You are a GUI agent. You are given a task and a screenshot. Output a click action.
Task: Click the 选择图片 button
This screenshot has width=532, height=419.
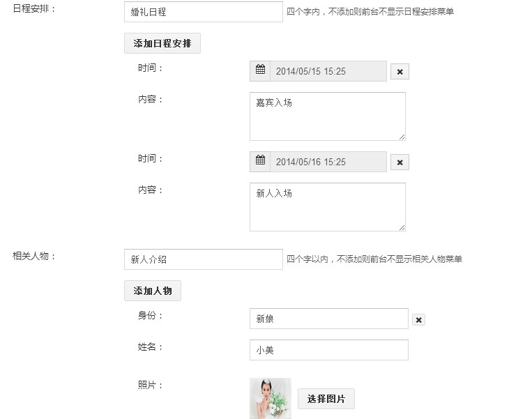click(326, 399)
